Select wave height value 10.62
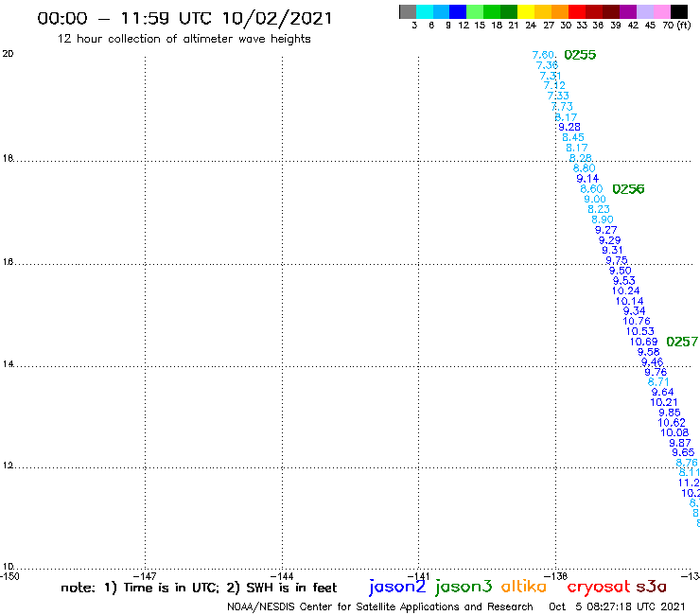 tap(672, 423)
